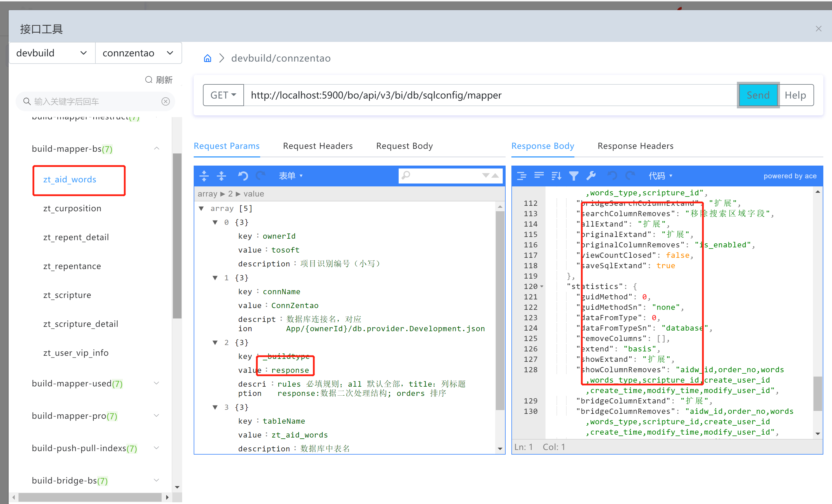Expand the build-mapper-used group
The image size is (832, 504).
point(157,383)
